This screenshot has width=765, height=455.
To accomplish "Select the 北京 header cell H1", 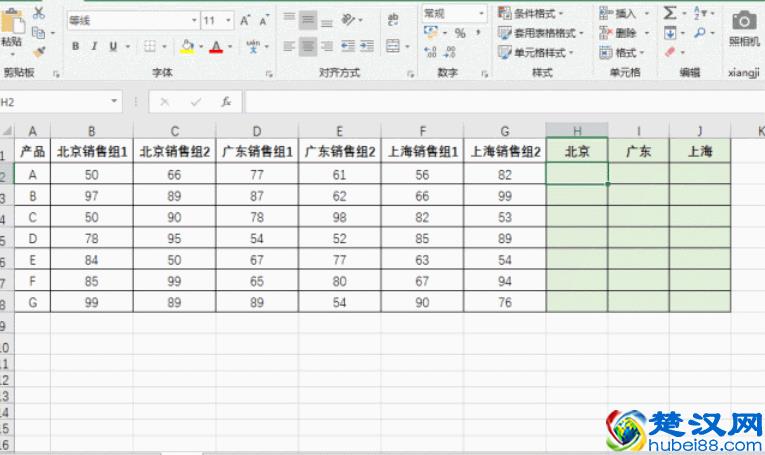I will (577, 151).
